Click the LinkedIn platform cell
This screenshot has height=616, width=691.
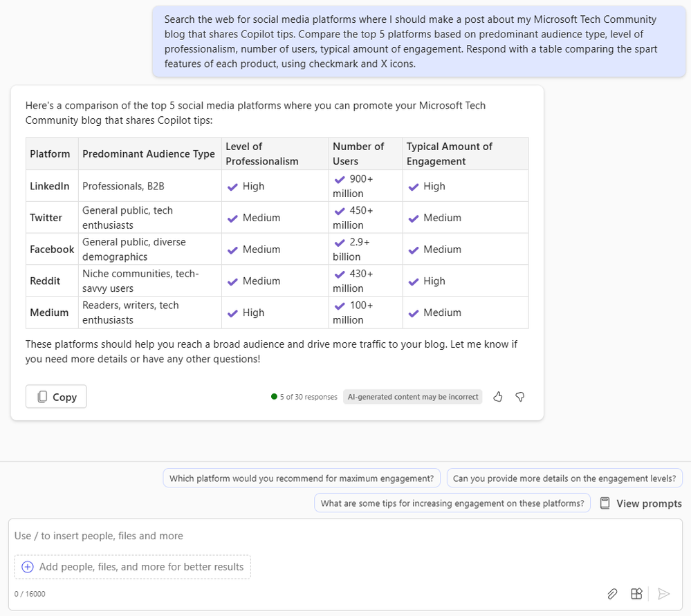tap(52, 186)
